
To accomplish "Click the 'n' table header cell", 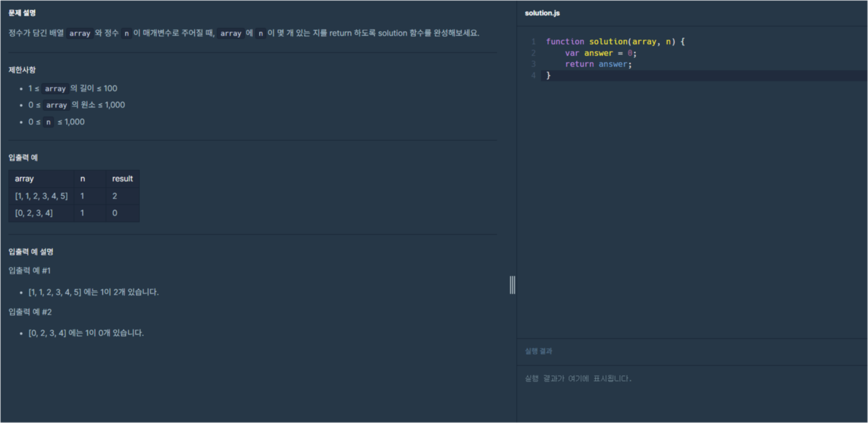I will coord(90,178).
